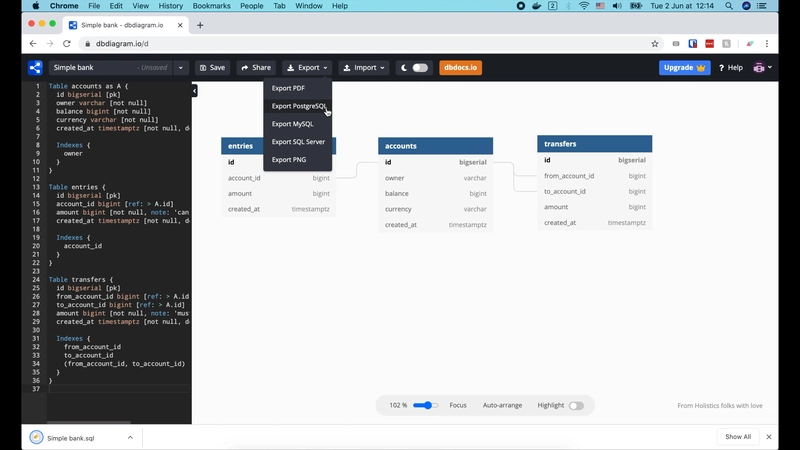Click the battery status icon
800x450 pixels.
(x=636, y=6)
